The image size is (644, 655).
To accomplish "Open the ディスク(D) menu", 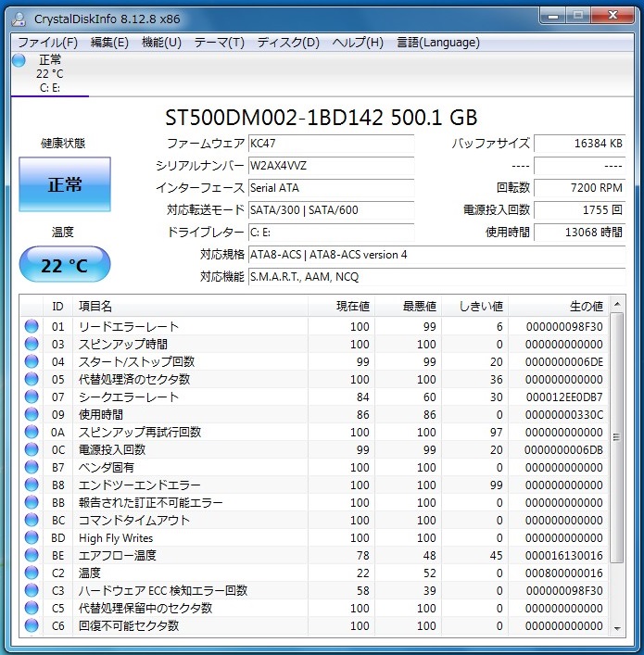I will point(288,43).
